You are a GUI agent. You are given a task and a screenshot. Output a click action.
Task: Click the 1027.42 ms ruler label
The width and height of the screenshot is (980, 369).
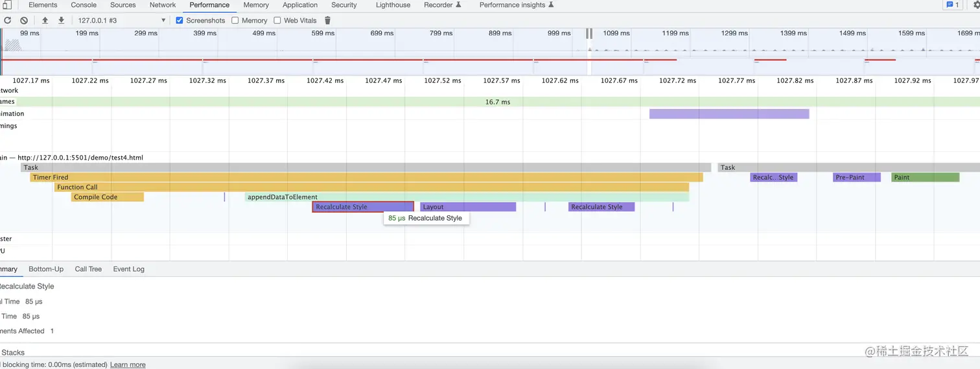(325, 81)
